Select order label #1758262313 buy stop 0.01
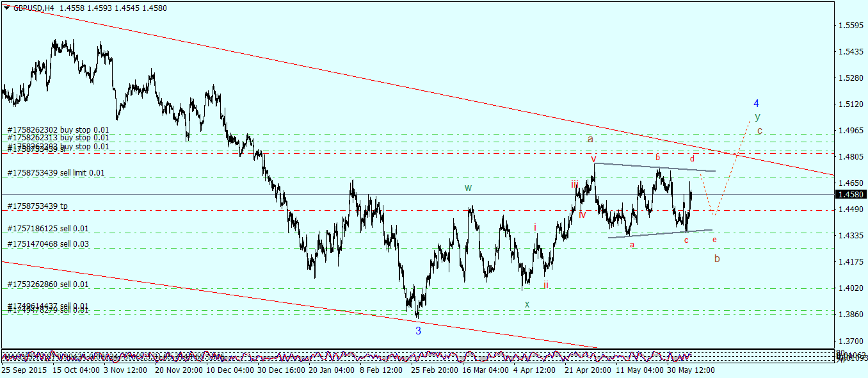 coord(58,137)
